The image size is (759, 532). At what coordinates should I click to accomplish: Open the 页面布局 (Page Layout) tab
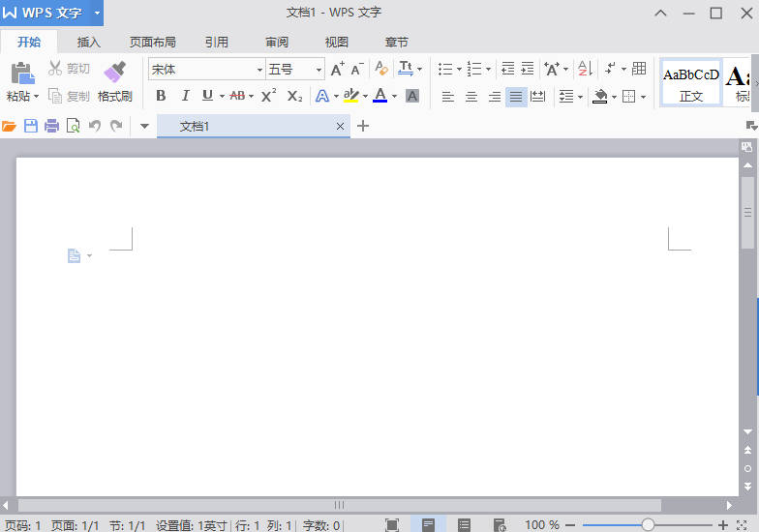(x=153, y=42)
